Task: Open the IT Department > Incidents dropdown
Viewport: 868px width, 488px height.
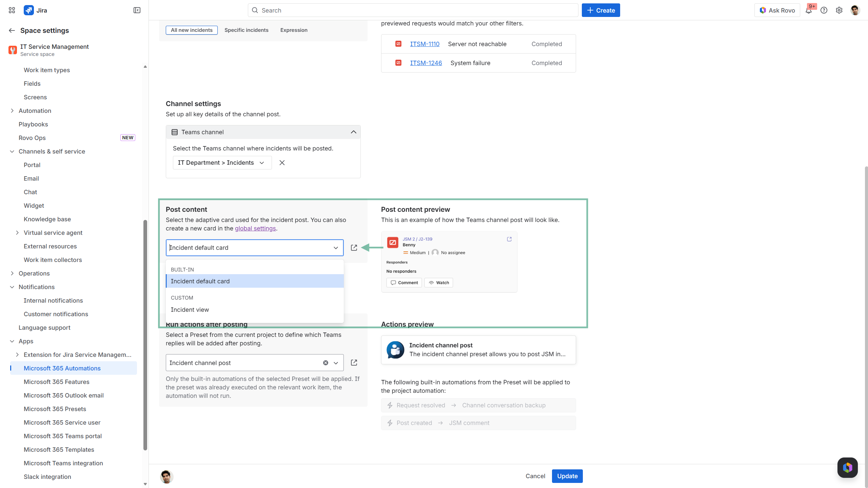Action: [222, 163]
